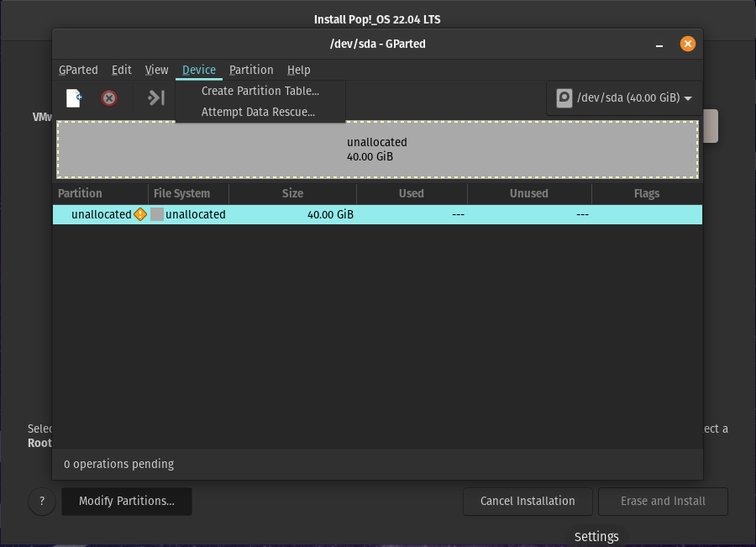Click the 40.00 GiB size cell
Image resolution: width=756 pixels, height=547 pixels.
coord(330,214)
